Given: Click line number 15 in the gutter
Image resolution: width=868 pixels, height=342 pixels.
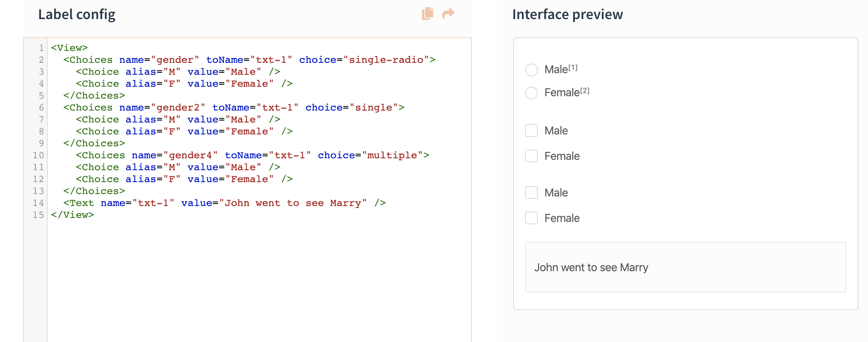Looking at the screenshot, I should pyautogui.click(x=38, y=215).
